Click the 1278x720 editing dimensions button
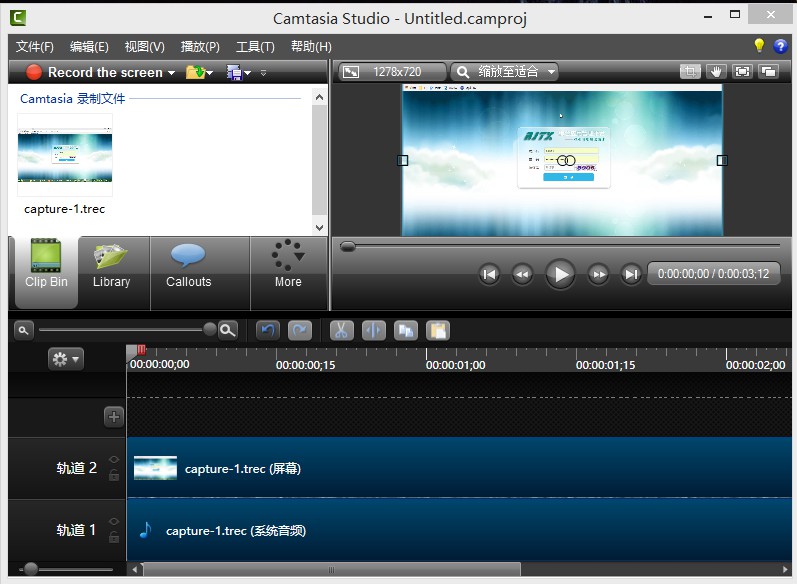Image resolution: width=797 pixels, height=584 pixels. [x=391, y=72]
